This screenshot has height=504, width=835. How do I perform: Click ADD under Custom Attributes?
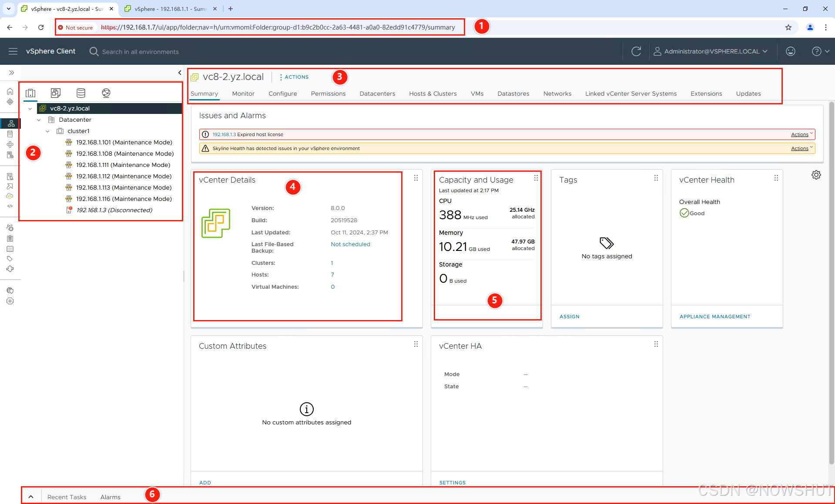coord(205,483)
